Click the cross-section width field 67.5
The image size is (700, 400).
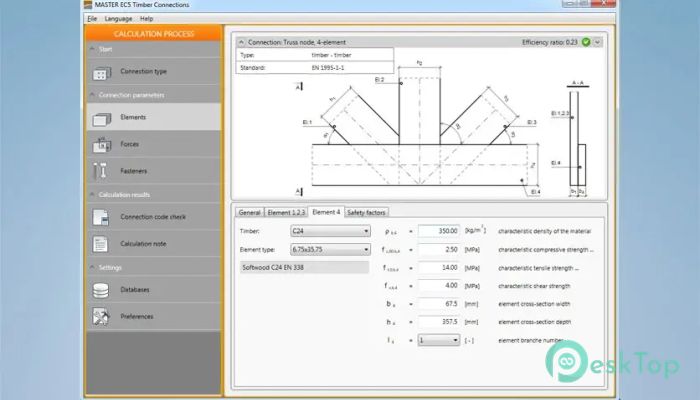click(438, 304)
